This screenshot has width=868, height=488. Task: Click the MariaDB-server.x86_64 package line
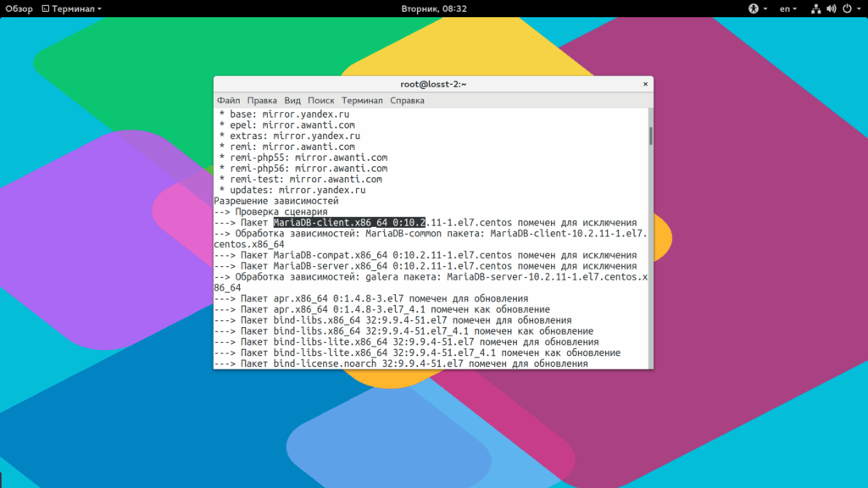426,266
